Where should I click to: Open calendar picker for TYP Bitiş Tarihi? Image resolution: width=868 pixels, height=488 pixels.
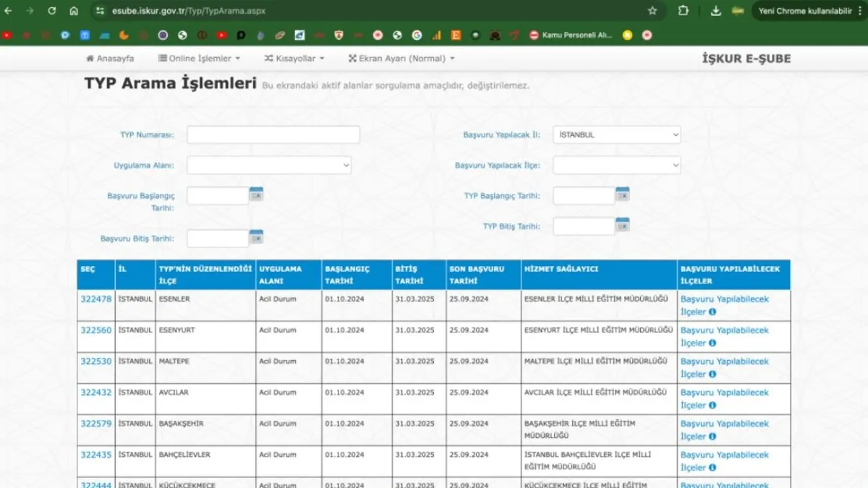coord(622,225)
